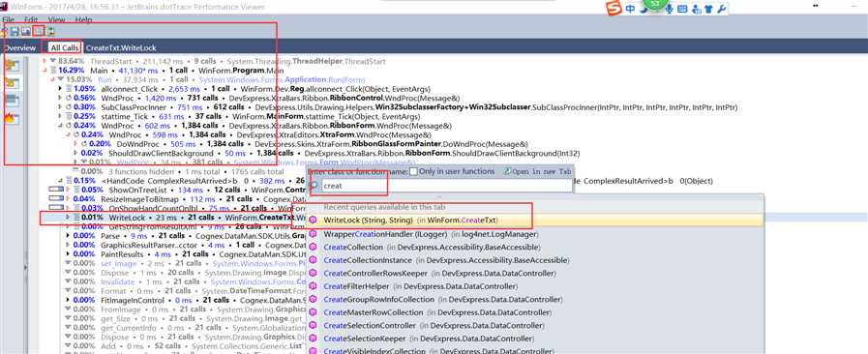Viewport: 868px width, 354px height.
Task: Open the File menu
Action: (9, 19)
